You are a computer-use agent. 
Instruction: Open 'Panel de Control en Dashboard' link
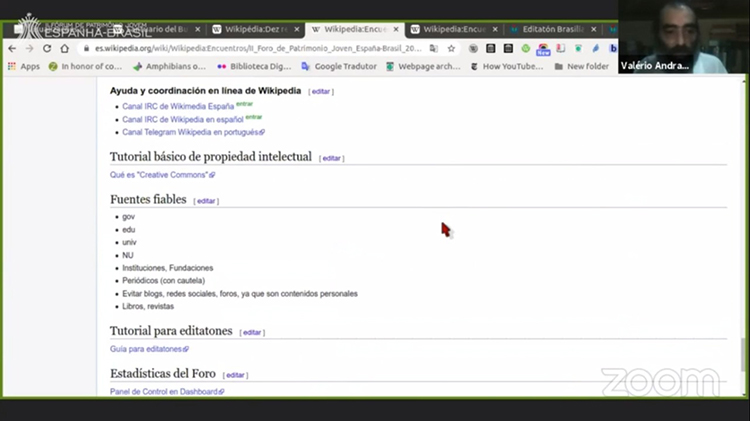pyautogui.click(x=167, y=392)
